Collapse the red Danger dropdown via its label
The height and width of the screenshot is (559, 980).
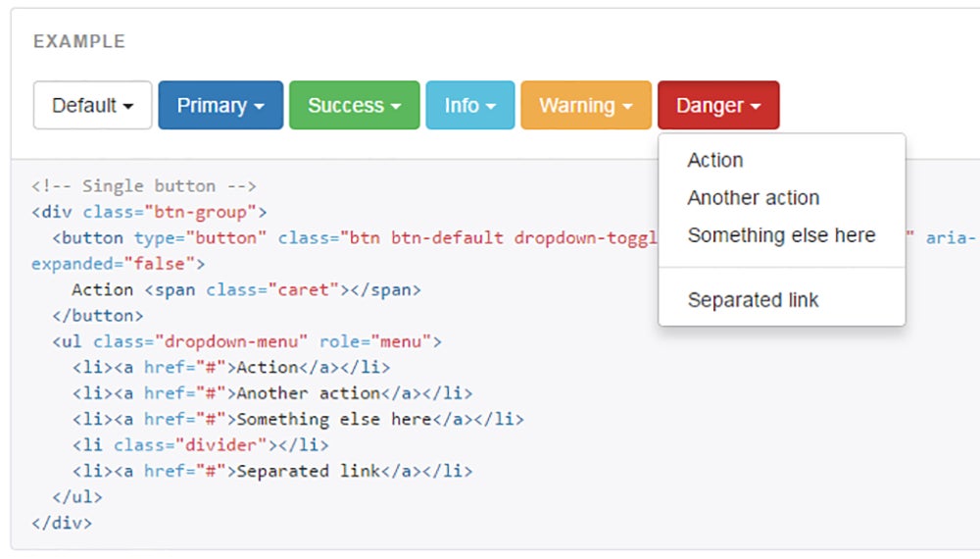pos(710,105)
